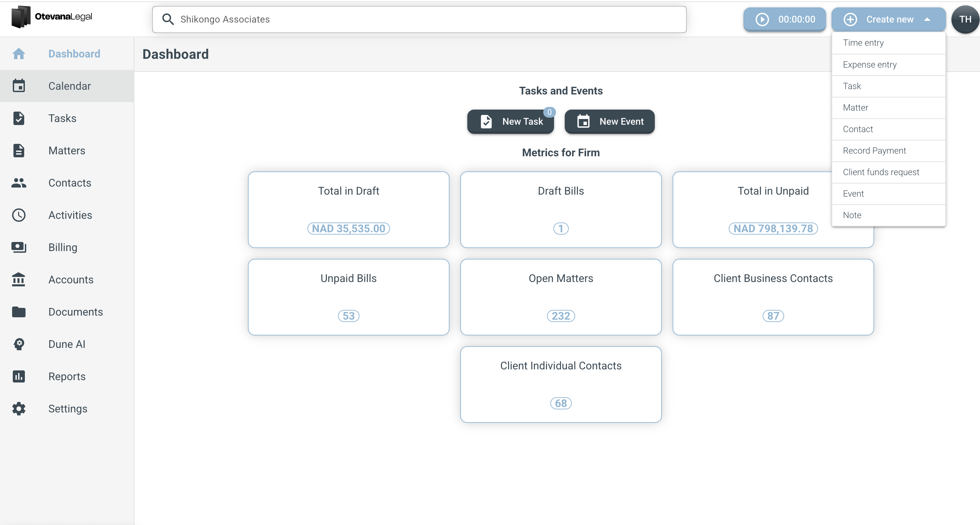Open Contacts via the people icon

click(x=19, y=183)
